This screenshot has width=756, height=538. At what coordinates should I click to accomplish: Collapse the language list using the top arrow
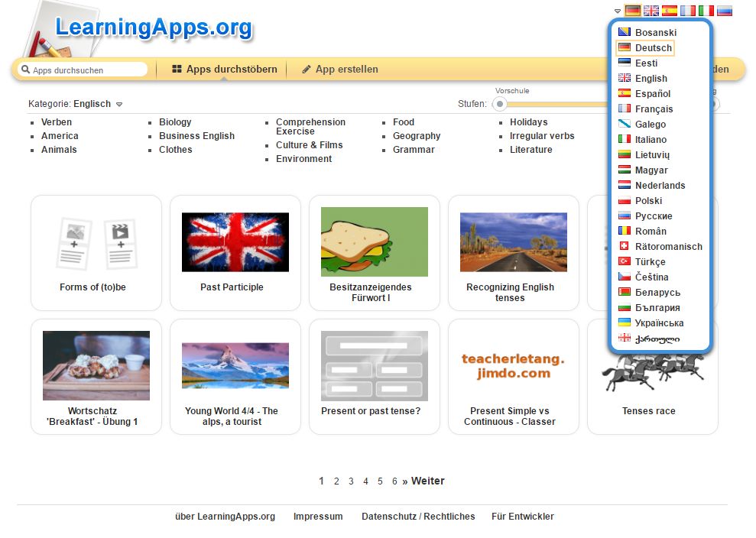pos(617,11)
